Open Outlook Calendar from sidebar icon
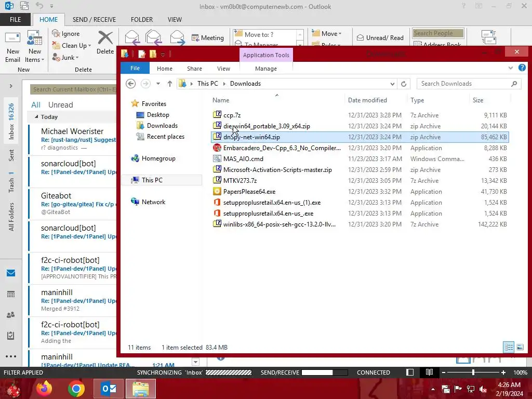The height and width of the screenshot is (399, 532). [x=11, y=294]
